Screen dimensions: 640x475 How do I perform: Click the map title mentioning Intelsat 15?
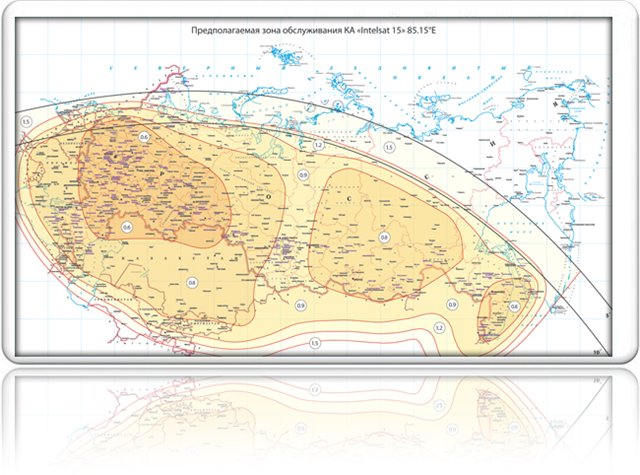(x=314, y=30)
